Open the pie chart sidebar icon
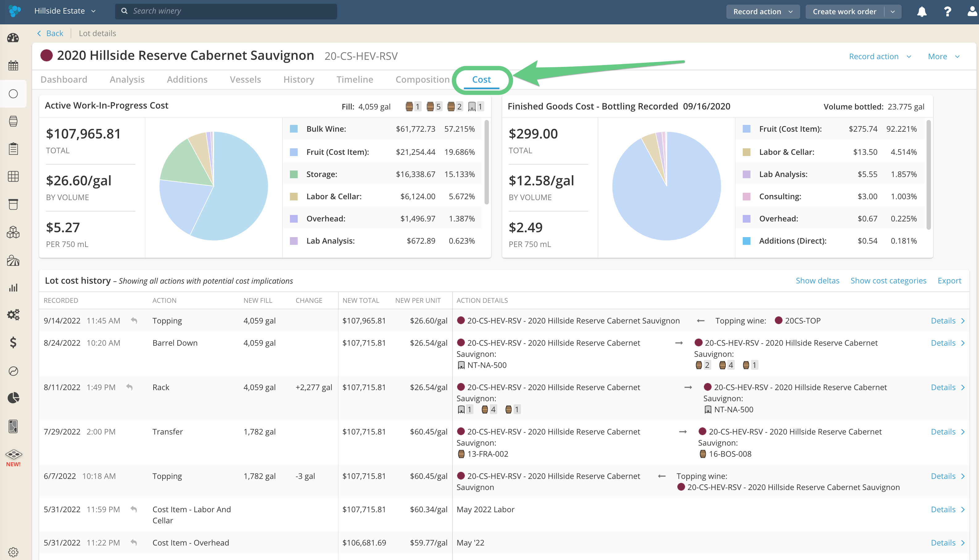The width and height of the screenshot is (979, 560). [13, 398]
